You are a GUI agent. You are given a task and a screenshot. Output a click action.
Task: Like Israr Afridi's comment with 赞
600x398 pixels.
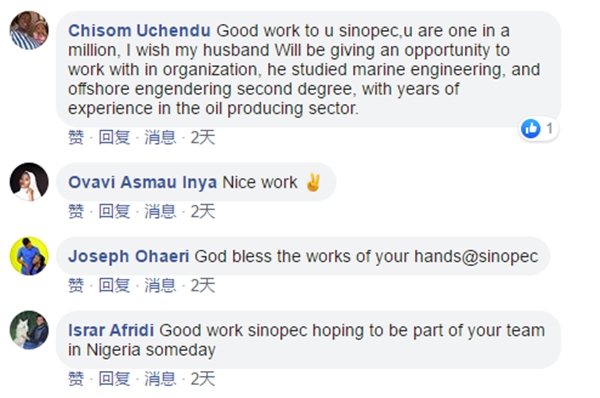point(76,379)
